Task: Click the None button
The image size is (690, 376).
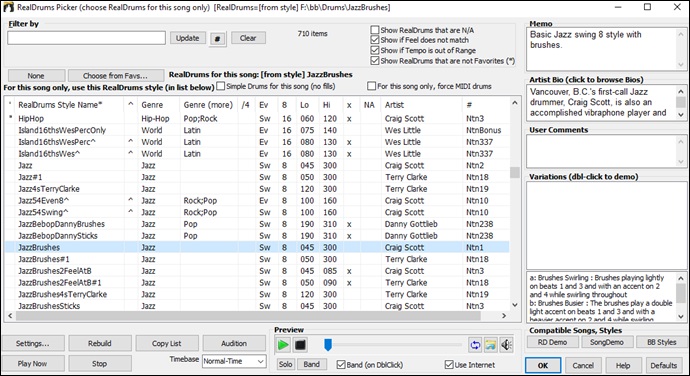Action: 36,76
